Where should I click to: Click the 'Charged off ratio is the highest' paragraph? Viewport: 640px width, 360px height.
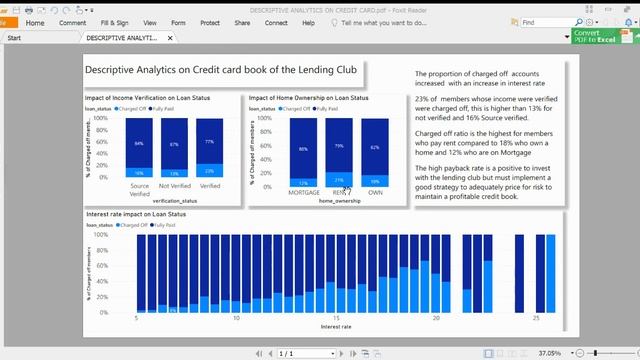tap(484, 143)
